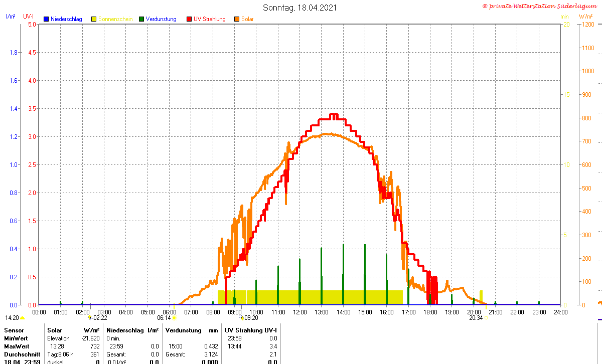Click the yellow Sonnenschein legend square
Image resolution: width=602 pixels, height=364 pixels.
[x=94, y=19]
